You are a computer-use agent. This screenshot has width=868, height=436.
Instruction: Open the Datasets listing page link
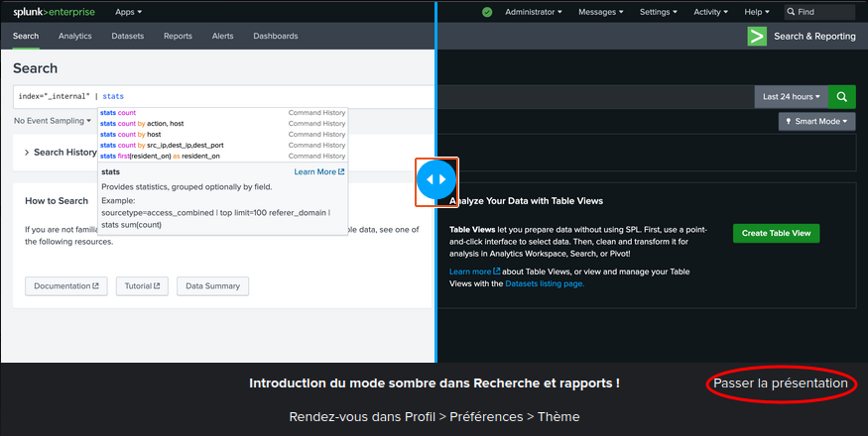point(545,283)
